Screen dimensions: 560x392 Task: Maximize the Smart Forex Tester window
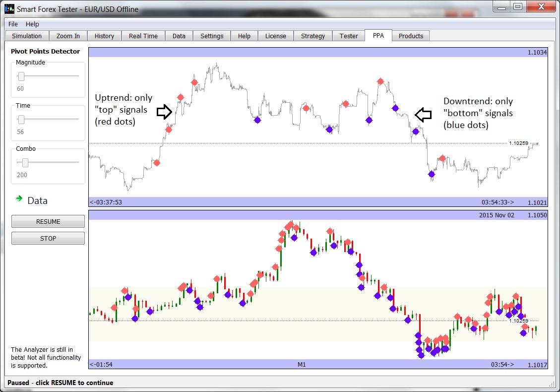518,7
